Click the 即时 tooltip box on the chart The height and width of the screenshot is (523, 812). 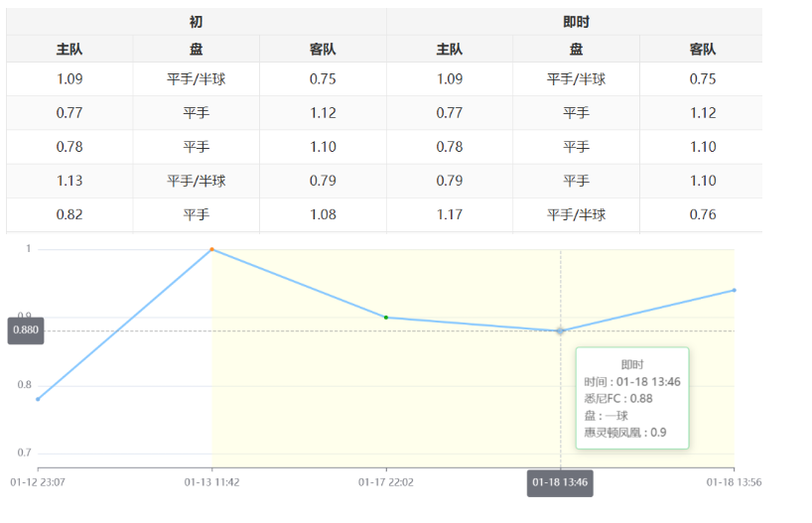[x=631, y=398]
